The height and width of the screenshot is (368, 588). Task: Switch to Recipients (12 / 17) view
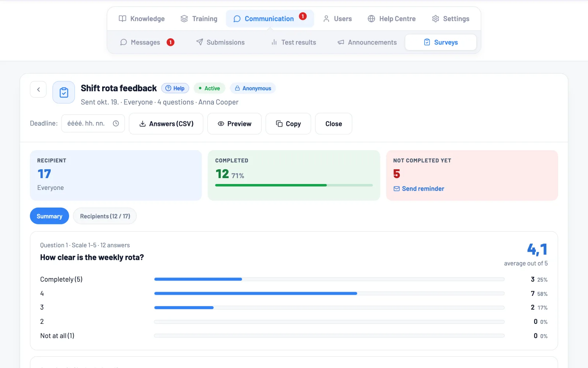pos(105,216)
